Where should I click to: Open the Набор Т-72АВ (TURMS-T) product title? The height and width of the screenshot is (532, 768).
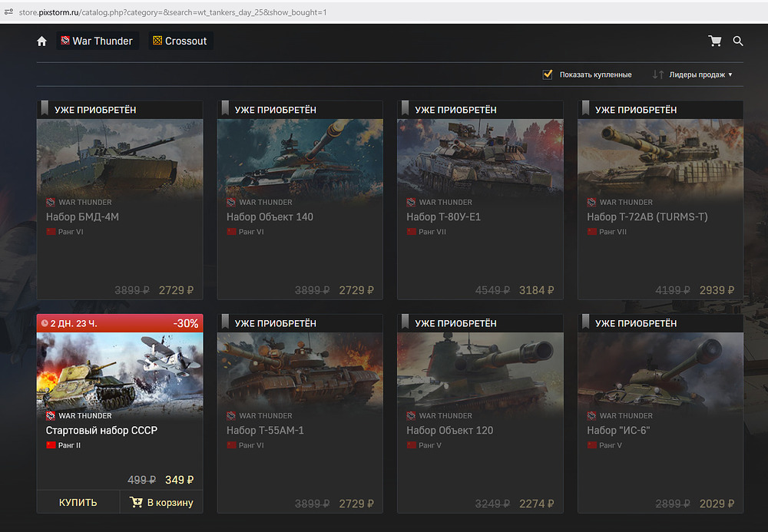(x=647, y=216)
